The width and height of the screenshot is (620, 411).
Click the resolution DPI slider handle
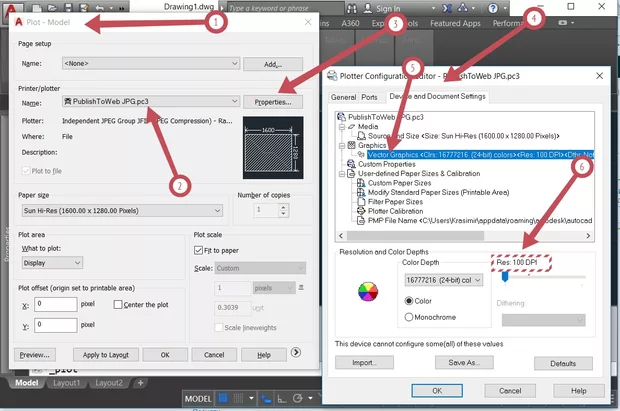tap(505, 277)
